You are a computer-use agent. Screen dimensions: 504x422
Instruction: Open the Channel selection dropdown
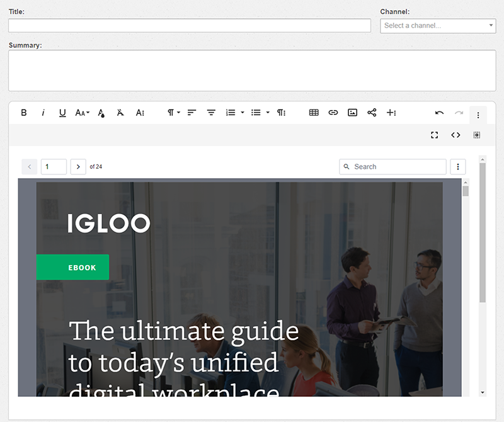click(438, 26)
